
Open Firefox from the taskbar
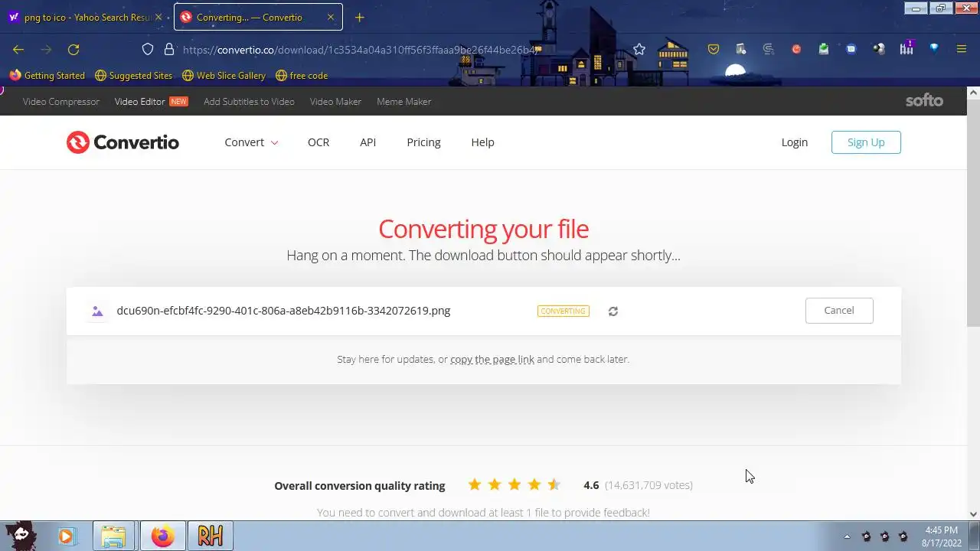pyautogui.click(x=162, y=536)
